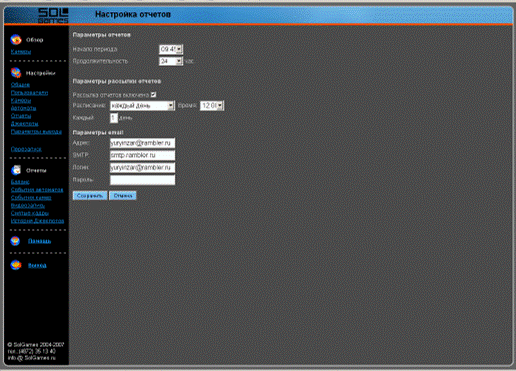Click the Отмена button
516x371 pixels.
point(123,196)
